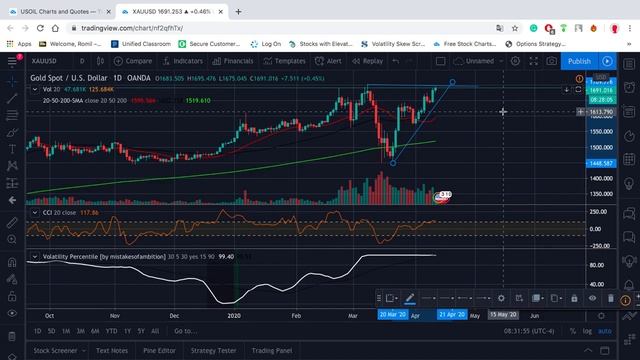Image resolution: width=640 pixels, height=360 pixels.
Task: Collapse the CCI 20 close legend
Action: (x=35, y=213)
